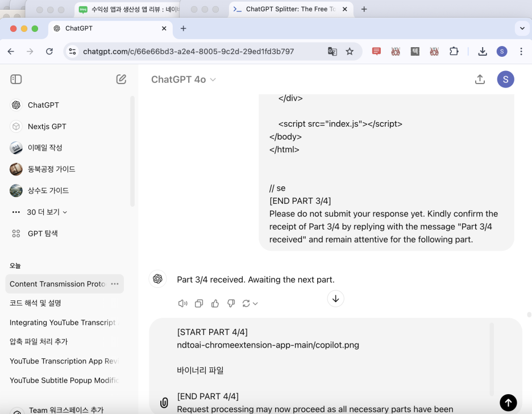Give thumbs up to response

[x=215, y=303]
